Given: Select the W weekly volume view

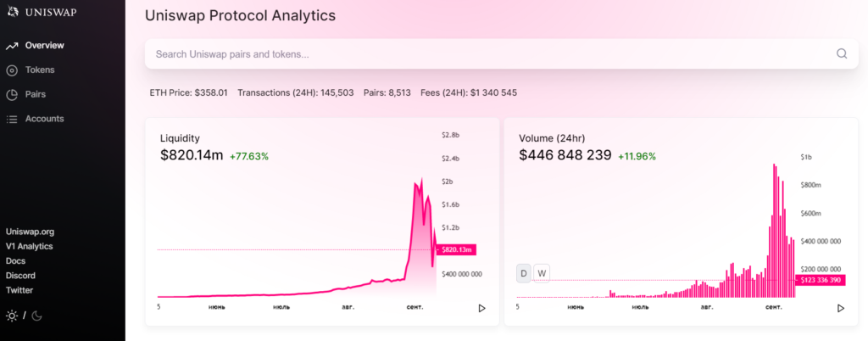Looking at the screenshot, I should [x=542, y=273].
